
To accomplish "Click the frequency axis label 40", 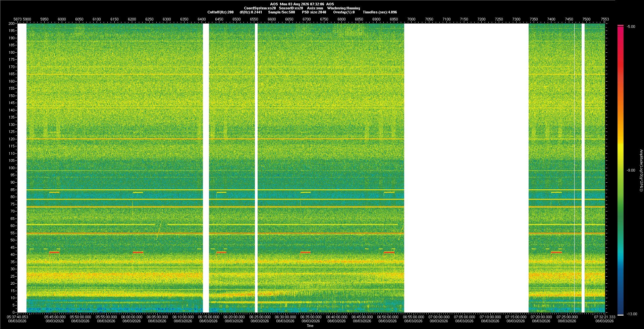I will [13, 254].
